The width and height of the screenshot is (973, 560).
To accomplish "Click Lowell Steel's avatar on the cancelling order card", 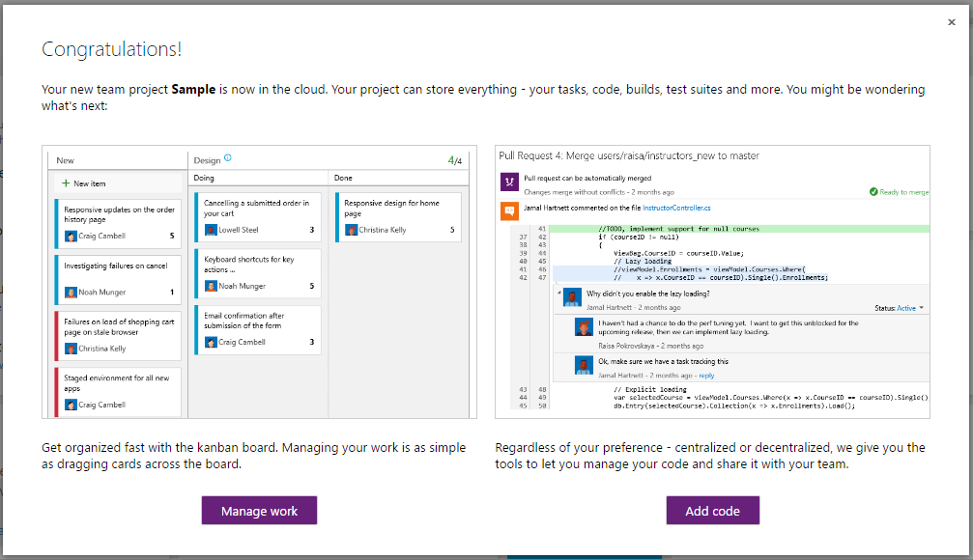I will point(211,230).
